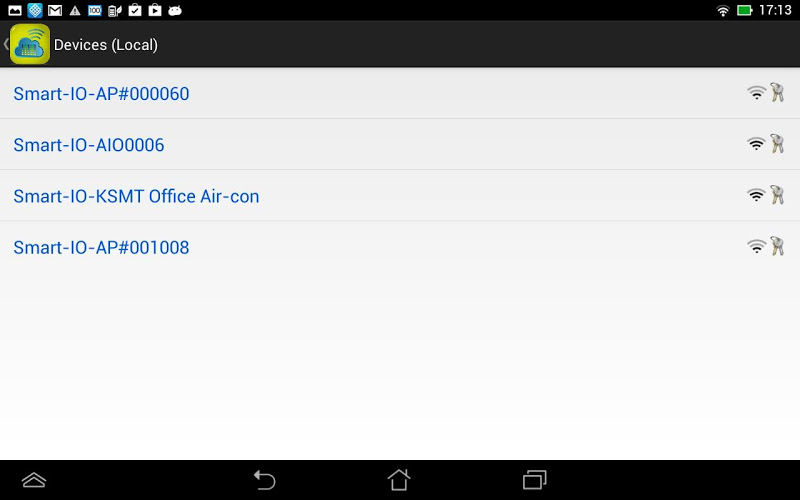Tap the keys icon for KSMT Office Air-con
This screenshot has width=800, height=500.
click(777, 195)
